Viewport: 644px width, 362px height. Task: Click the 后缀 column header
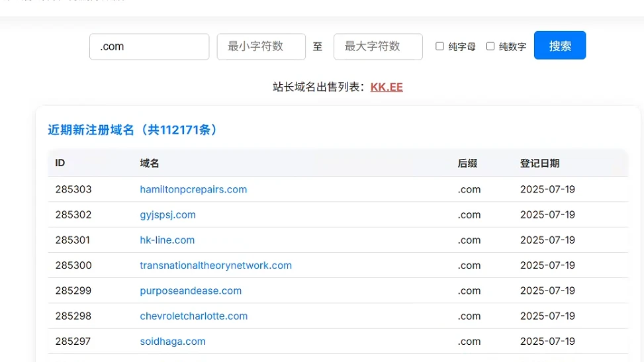467,163
